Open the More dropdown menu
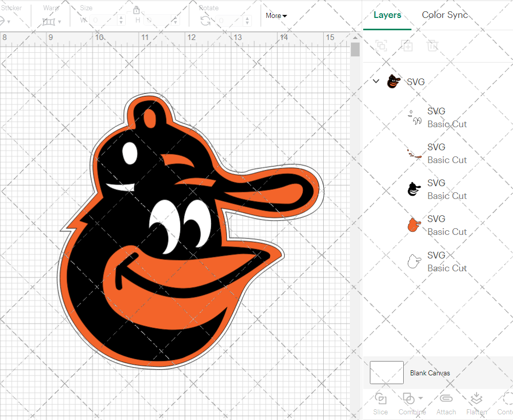The image size is (513, 420). pos(276,16)
